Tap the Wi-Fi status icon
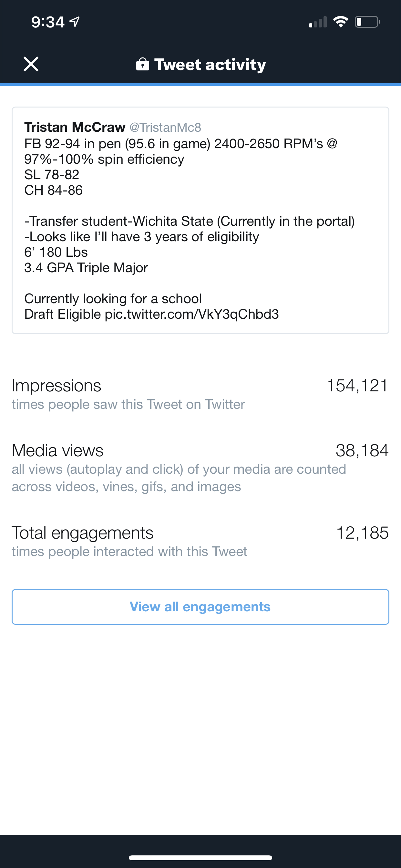The image size is (401, 868). click(341, 22)
